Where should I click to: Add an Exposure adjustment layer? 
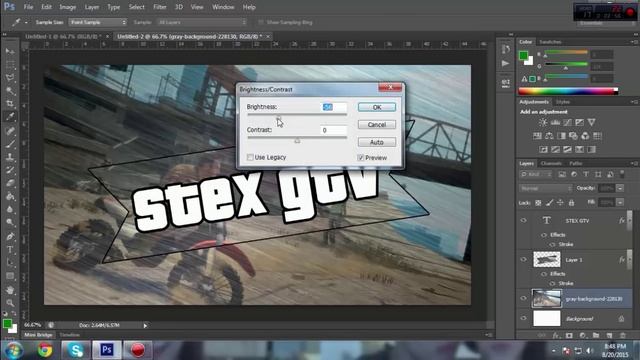[x=579, y=122]
